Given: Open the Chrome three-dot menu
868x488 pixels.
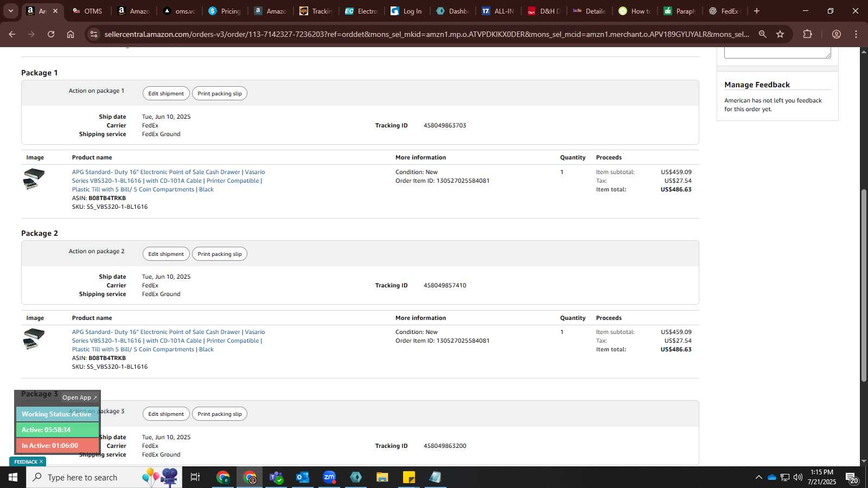Looking at the screenshot, I should click(856, 34).
